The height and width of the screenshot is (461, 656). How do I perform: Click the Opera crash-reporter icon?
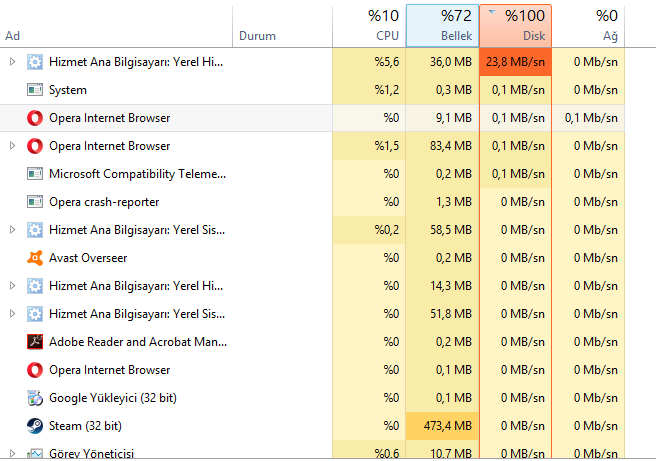(x=35, y=202)
